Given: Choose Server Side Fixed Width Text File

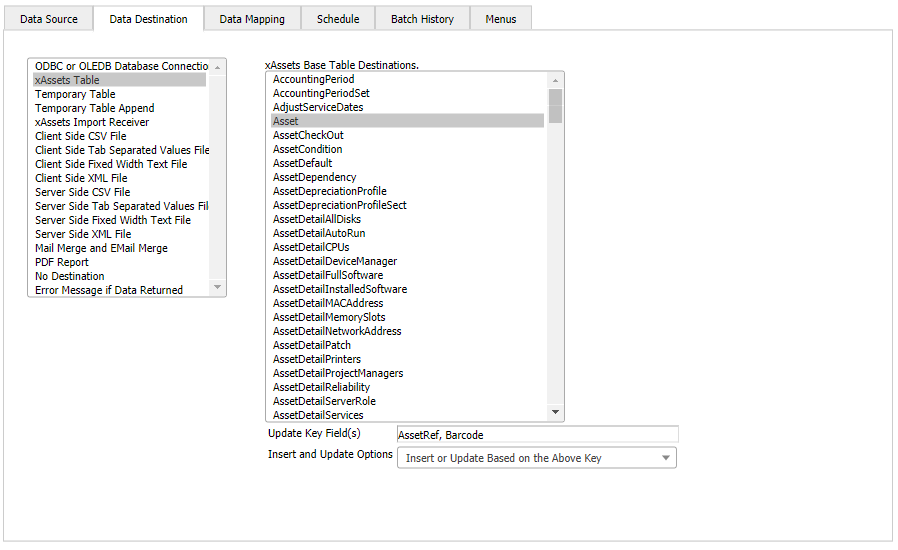Looking at the screenshot, I should point(120,221).
